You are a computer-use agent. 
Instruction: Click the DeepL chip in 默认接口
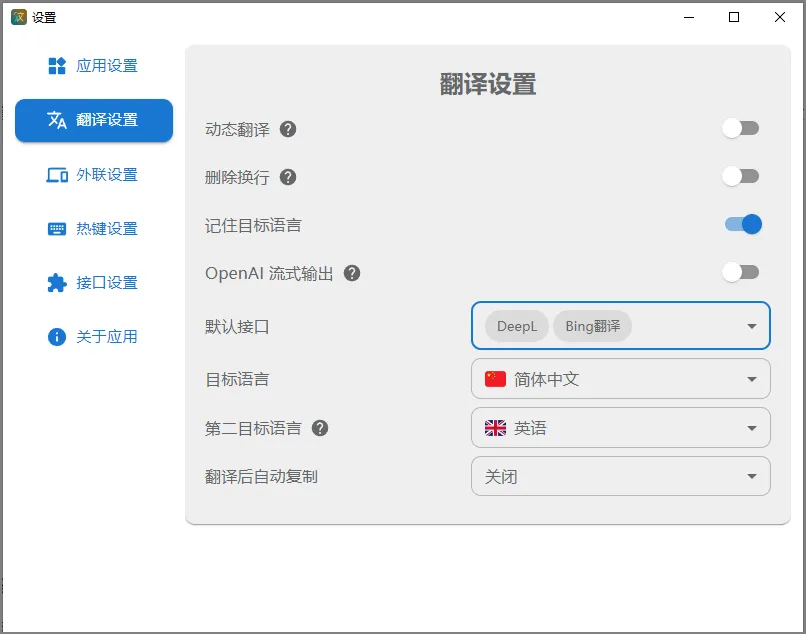coord(517,326)
